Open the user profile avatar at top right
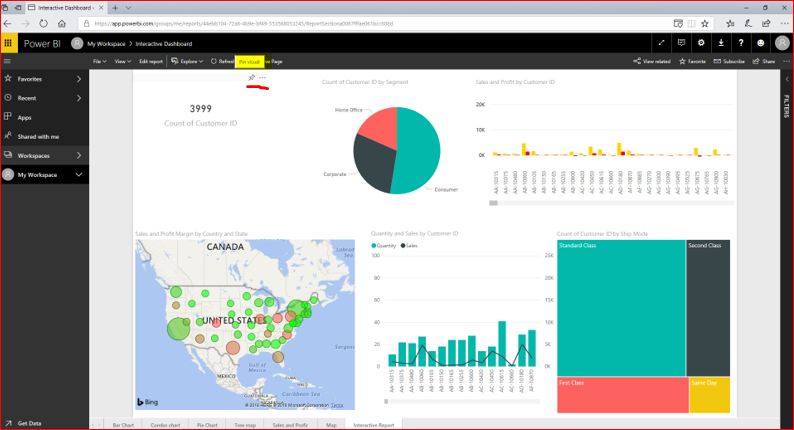 (x=782, y=43)
